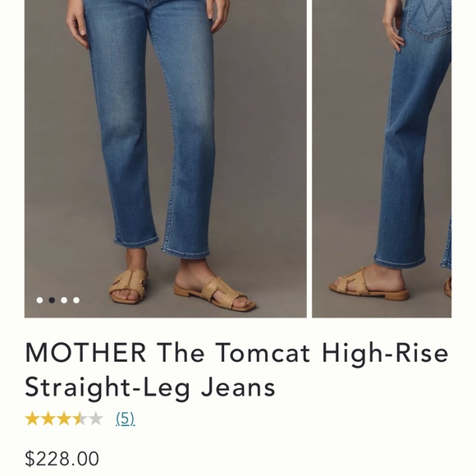Screen dimensions: 476x476
Task: Click the third gold rating star
Action: (x=64, y=419)
